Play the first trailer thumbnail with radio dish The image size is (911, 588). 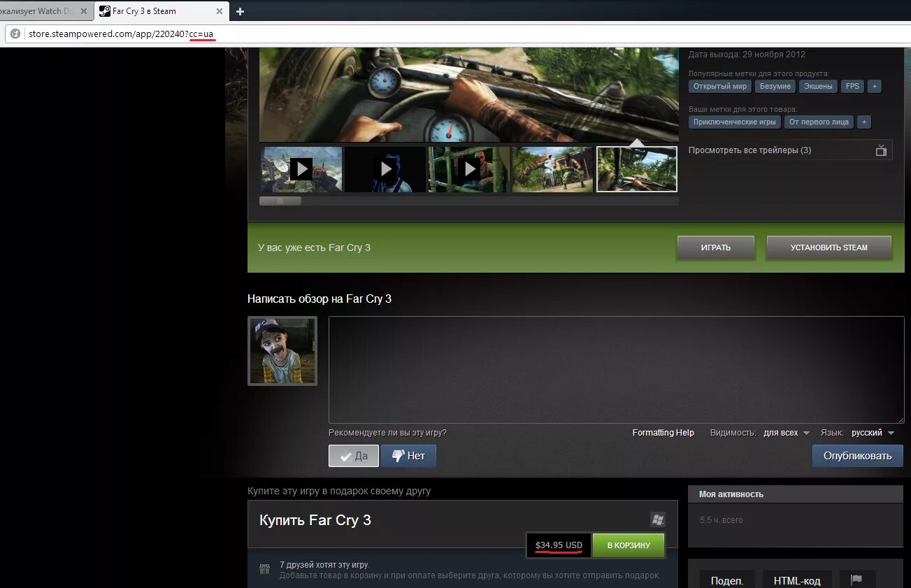(301, 168)
